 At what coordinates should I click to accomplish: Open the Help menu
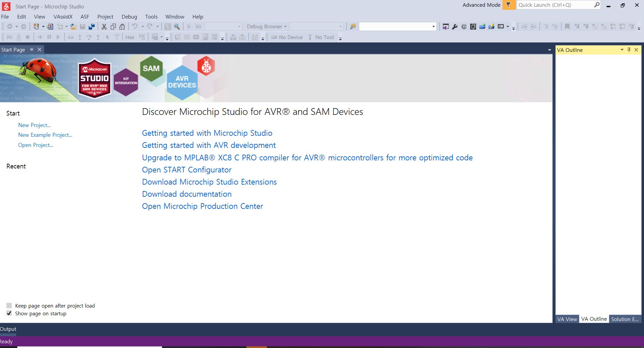point(198,17)
